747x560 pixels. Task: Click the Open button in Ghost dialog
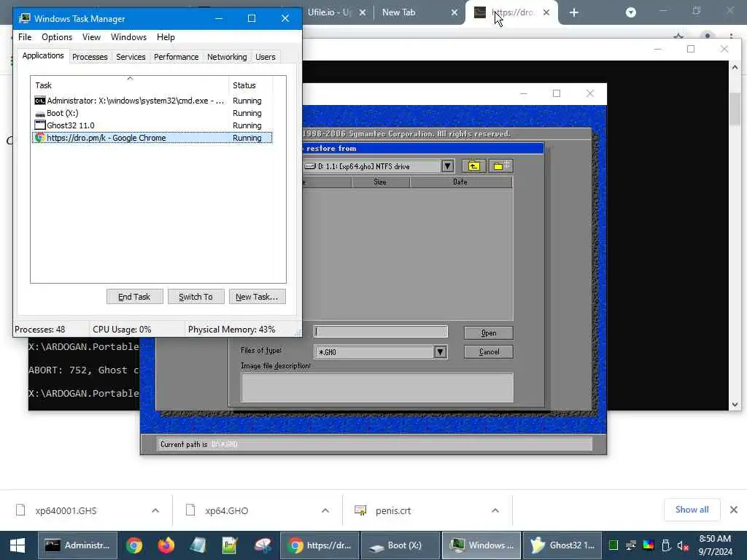coord(488,332)
